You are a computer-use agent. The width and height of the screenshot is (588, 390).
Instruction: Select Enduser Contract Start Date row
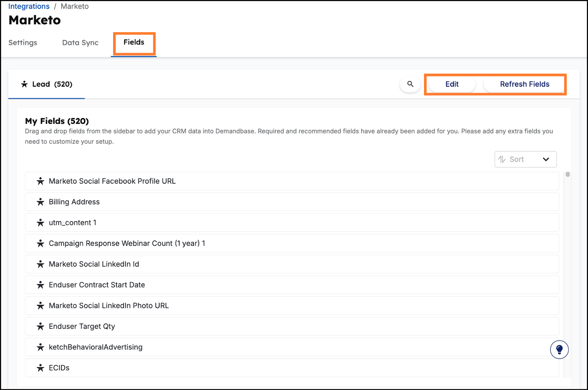[292, 285]
